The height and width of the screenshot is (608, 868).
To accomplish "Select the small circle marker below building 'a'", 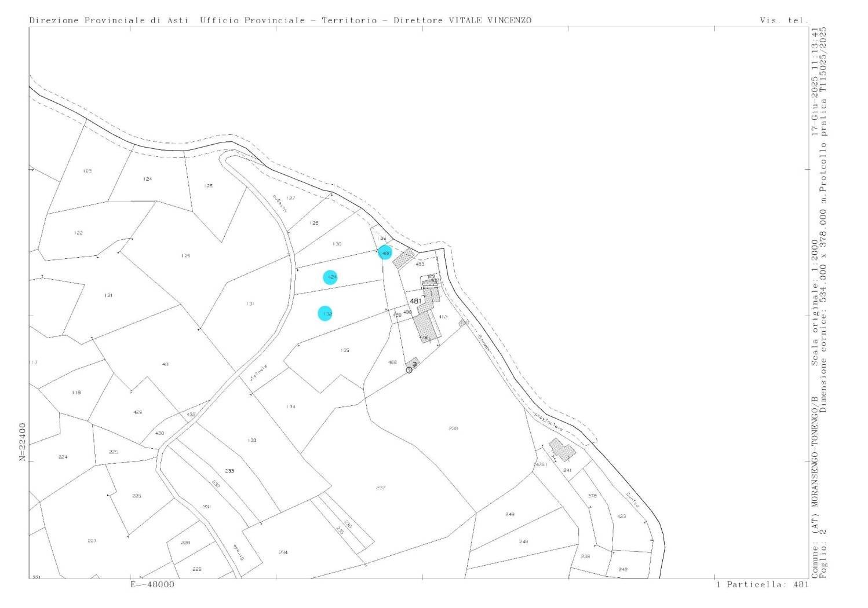I will (x=409, y=369).
